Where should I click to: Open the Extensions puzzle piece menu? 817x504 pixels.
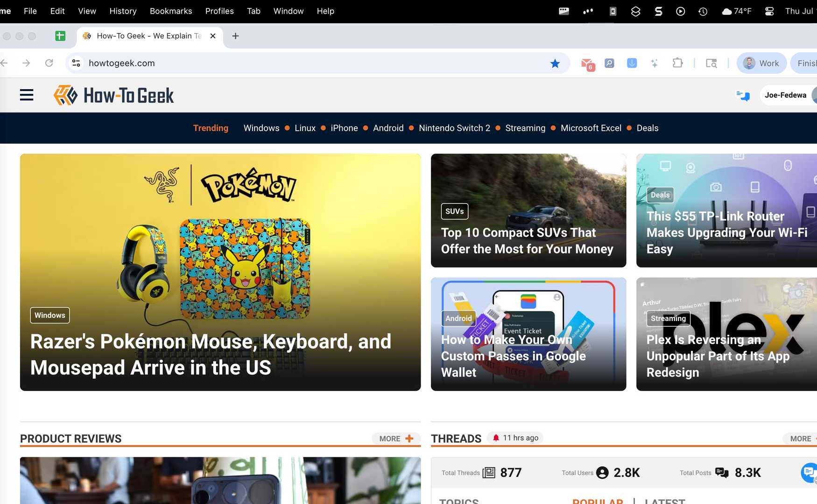[x=677, y=63]
